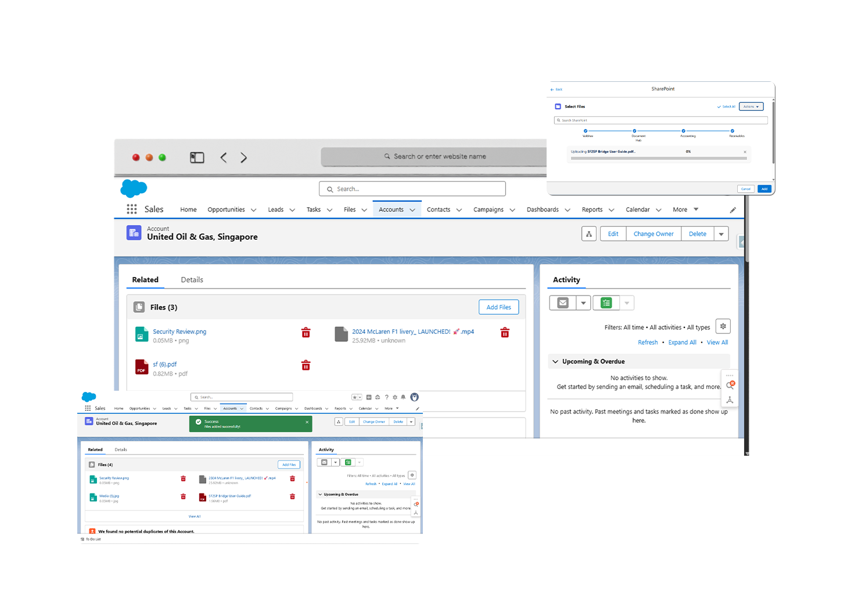Click the Add Files button
862x616 pixels.
pyautogui.click(x=498, y=307)
